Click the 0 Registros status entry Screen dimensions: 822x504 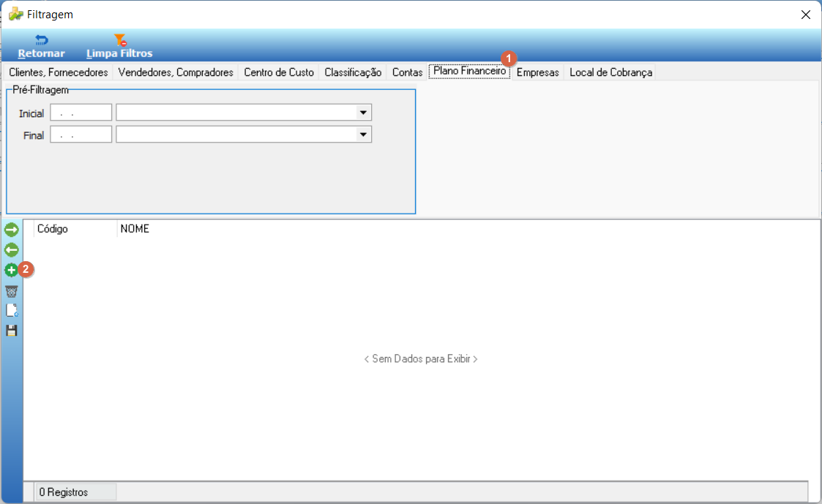76,492
